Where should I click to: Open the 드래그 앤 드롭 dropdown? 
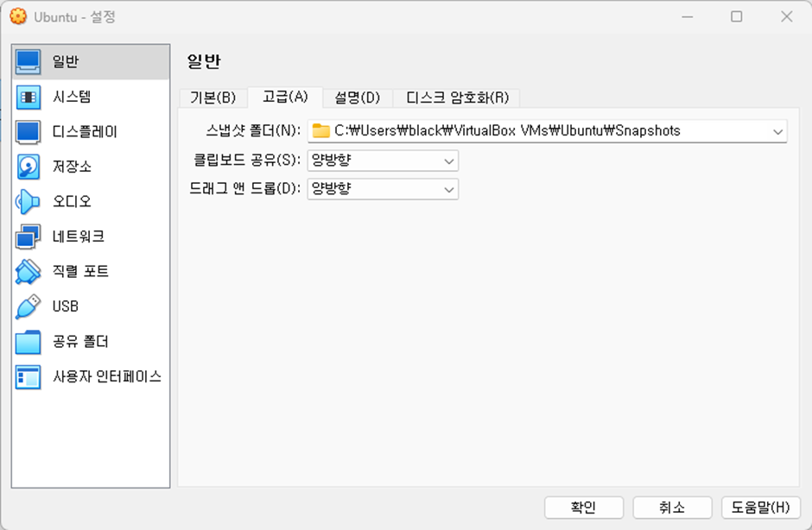pos(383,189)
